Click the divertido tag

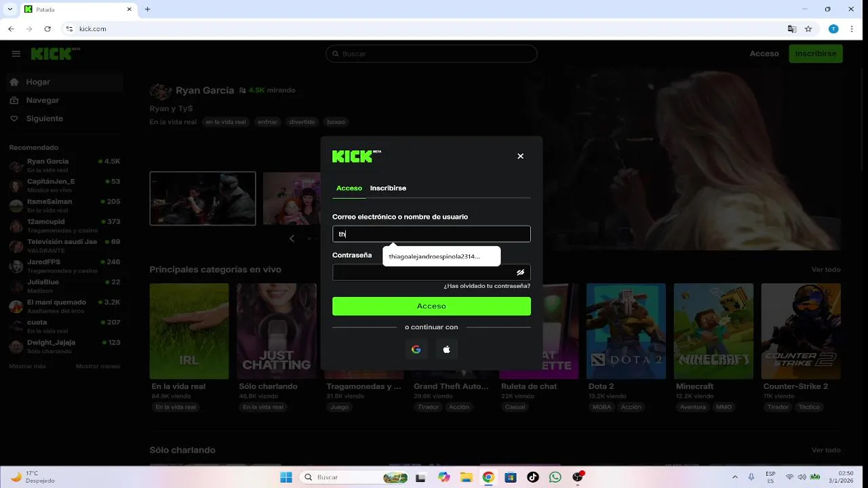[x=302, y=122]
